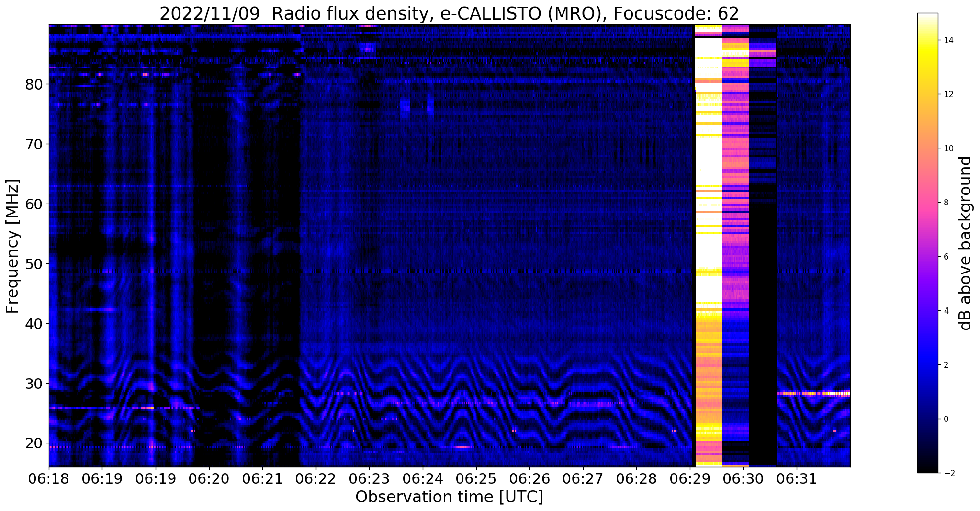This screenshot has height=511, width=980.
Task: Click the 'dB above background' colorbar label
Action: coord(966,243)
